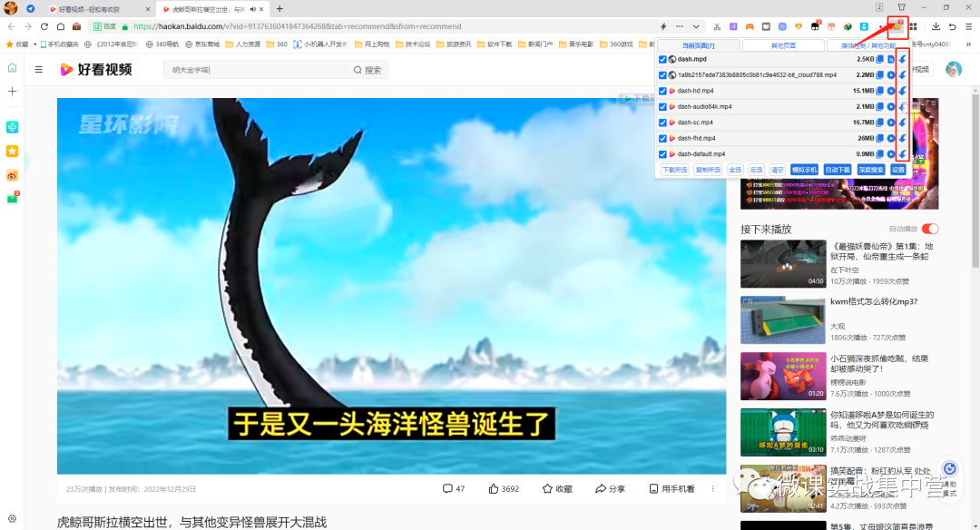Image resolution: width=980 pixels, height=530 pixels.
Task: Go to the browser home page
Action: (x=61, y=26)
